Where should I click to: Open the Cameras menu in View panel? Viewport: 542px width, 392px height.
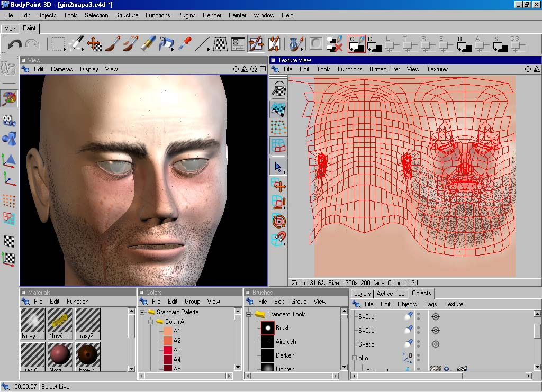(61, 69)
